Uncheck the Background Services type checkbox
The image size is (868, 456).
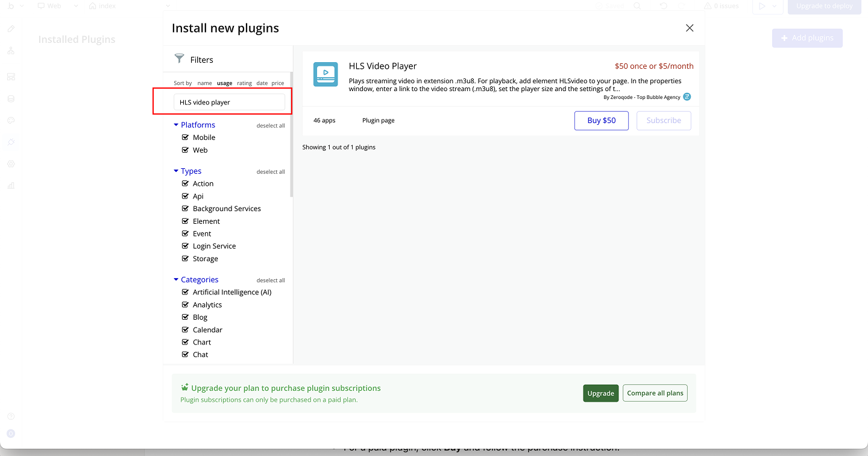(186, 209)
